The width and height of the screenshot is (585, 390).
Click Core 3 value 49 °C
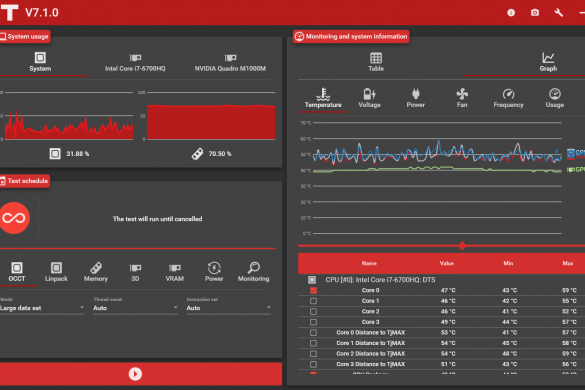point(448,322)
